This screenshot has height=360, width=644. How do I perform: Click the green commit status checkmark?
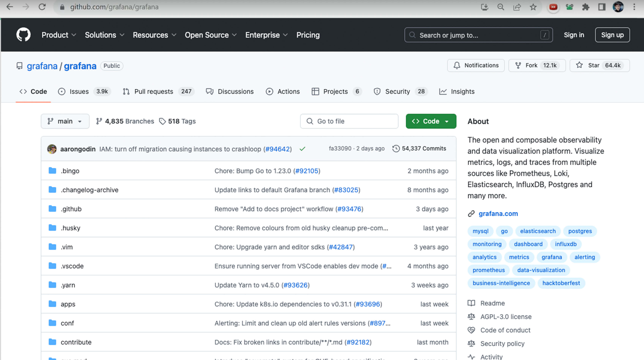tap(302, 149)
